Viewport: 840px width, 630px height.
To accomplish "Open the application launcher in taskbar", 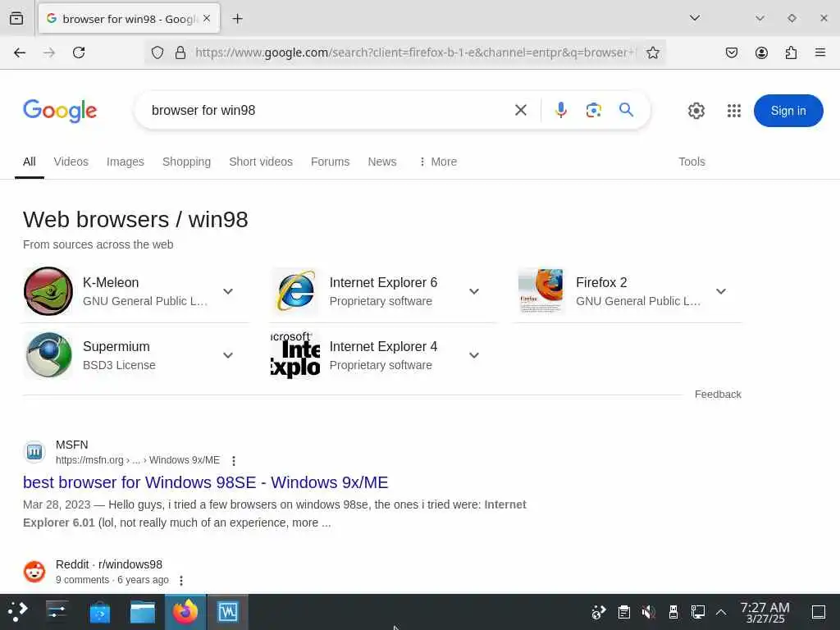I will pos(17,612).
